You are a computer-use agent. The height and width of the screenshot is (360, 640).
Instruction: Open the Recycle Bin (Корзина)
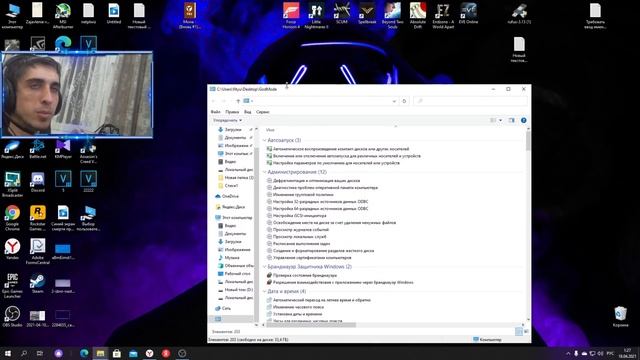620,317
